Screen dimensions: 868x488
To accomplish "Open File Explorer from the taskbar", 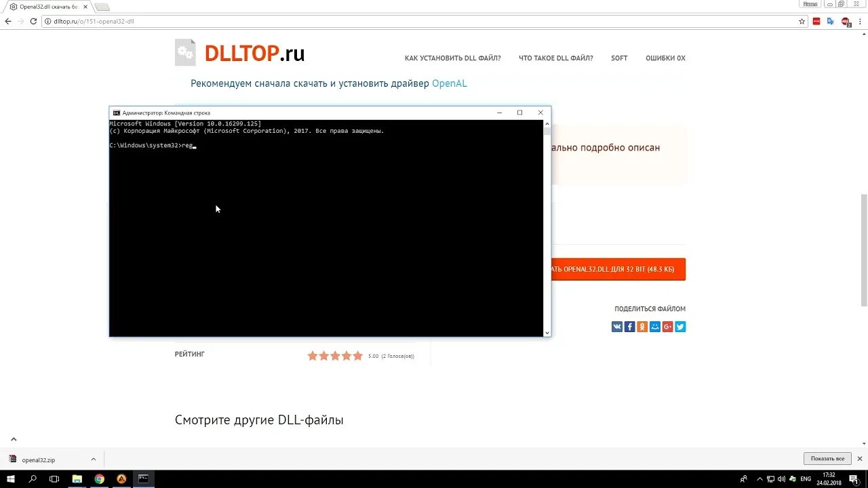I will 77,479.
